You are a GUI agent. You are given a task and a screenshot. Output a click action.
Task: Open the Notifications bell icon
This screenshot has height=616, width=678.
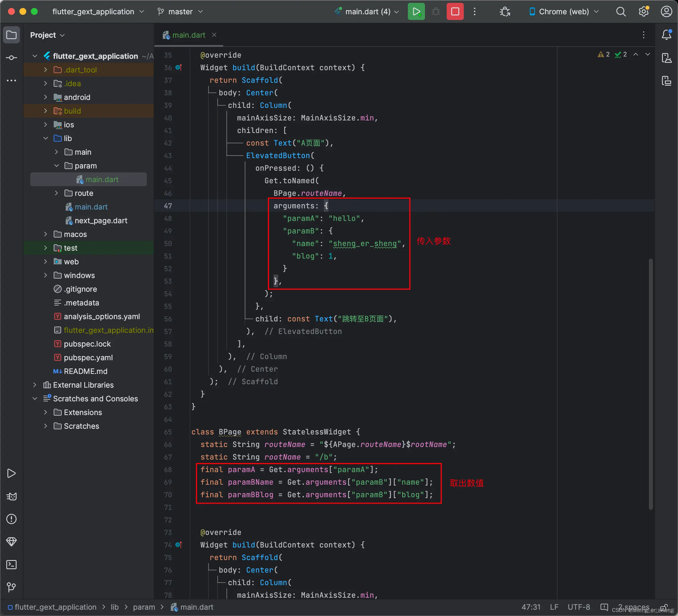click(666, 35)
